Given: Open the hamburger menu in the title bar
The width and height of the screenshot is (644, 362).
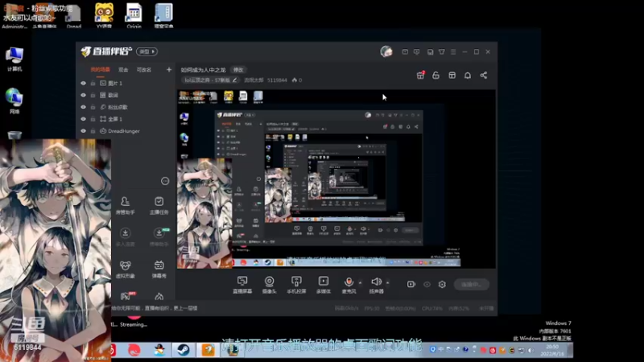Looking at the screenshot, I should (x=453, y=51).
